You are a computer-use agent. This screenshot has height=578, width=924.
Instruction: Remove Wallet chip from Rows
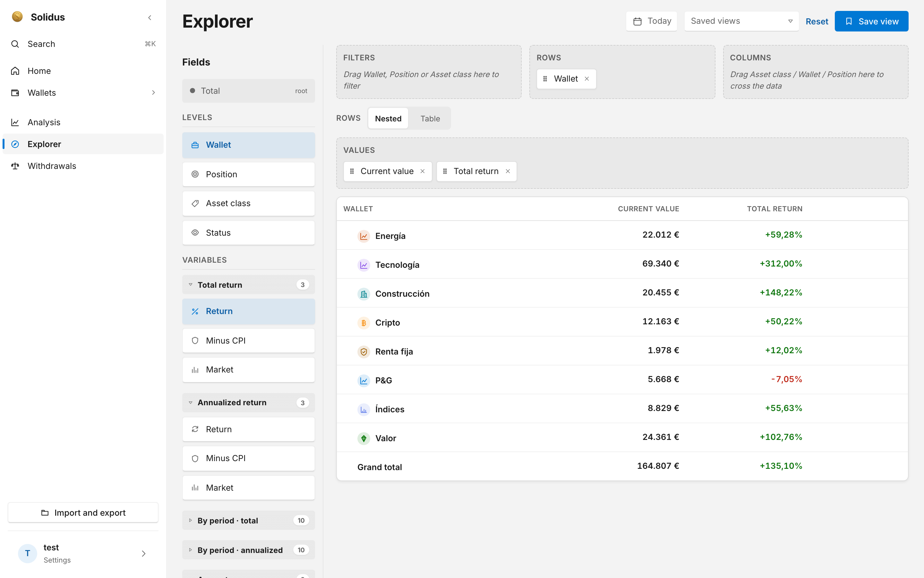[587, 79]
